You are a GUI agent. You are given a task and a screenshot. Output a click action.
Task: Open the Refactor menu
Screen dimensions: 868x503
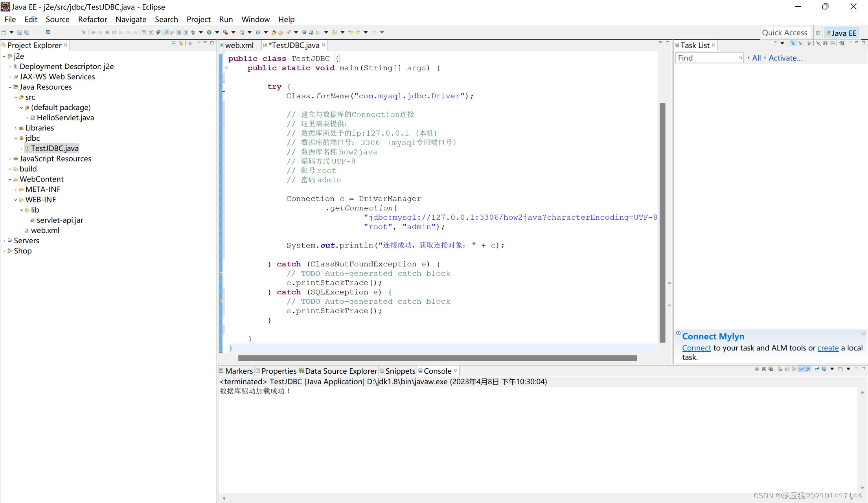(x=92, y=19)
